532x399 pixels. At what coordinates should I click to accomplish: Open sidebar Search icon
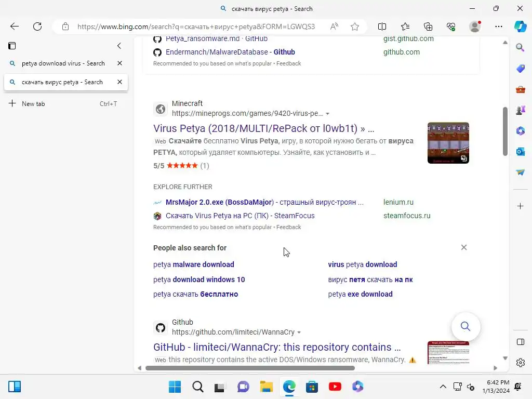pos(520,47)
